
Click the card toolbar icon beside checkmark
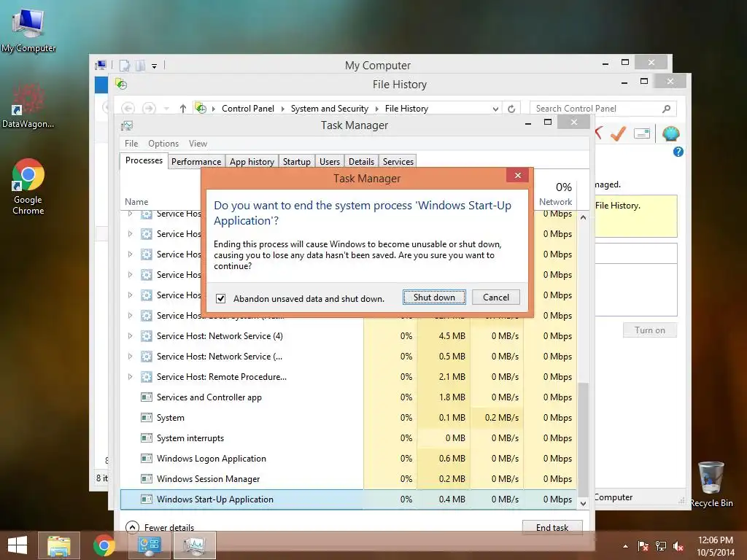[x=642, y=134]
